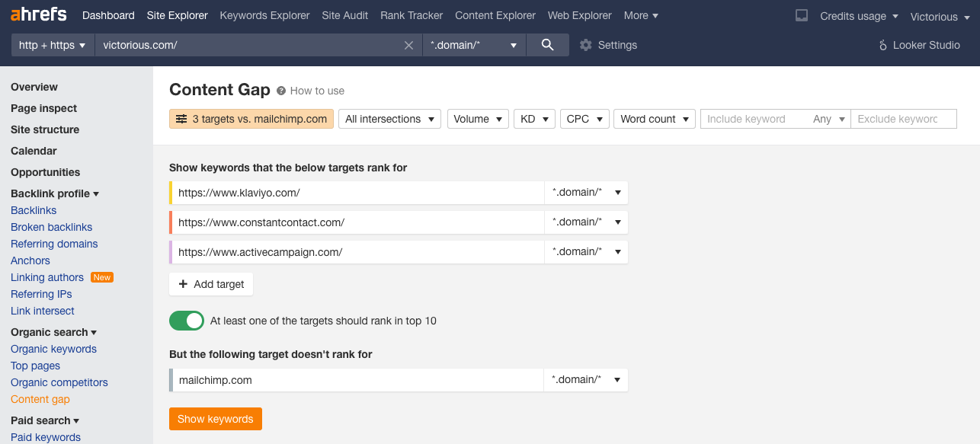This screenshot has width=980, height=444.
Task: Open the KD filter control
Action: pos(534,119)
